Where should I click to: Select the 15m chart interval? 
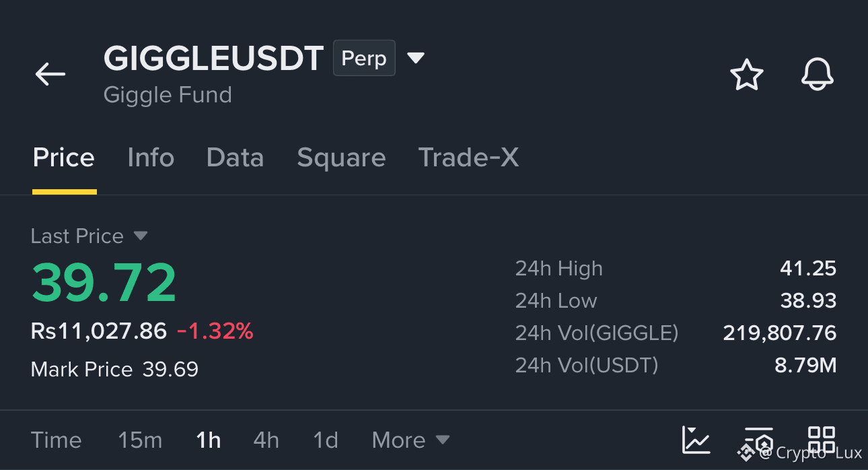pos(140,440)
